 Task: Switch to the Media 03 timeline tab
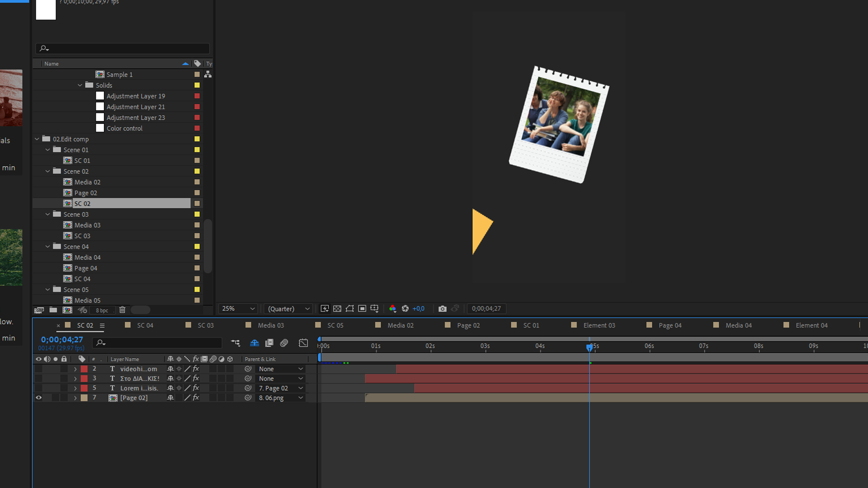pyautogui.click(x=270, y=325)
